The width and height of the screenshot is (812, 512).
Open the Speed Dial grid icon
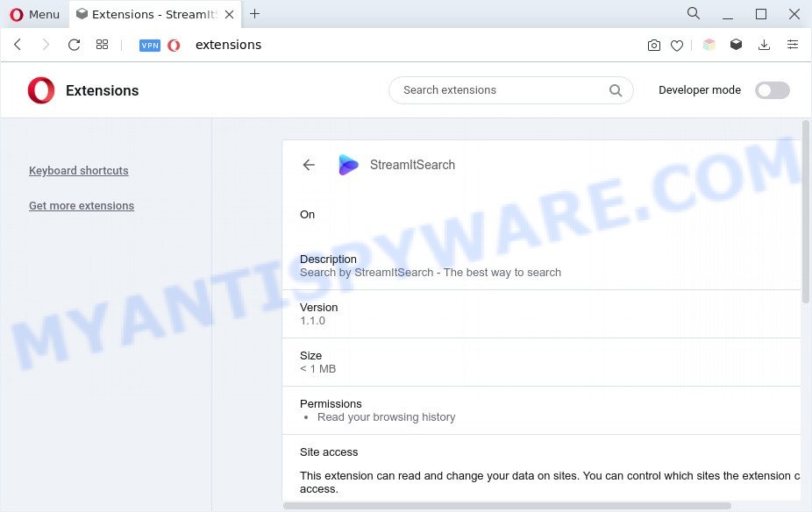pyautogui.click(x=102, y=45)
